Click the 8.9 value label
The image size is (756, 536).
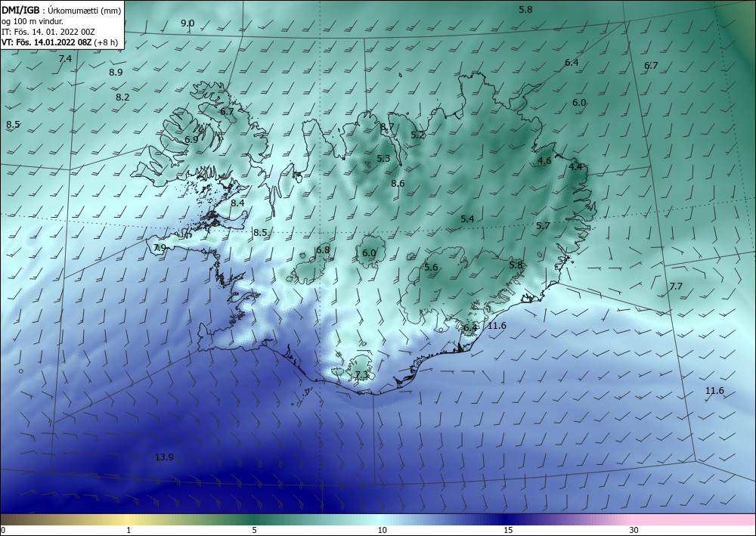(x=116, y=73)
